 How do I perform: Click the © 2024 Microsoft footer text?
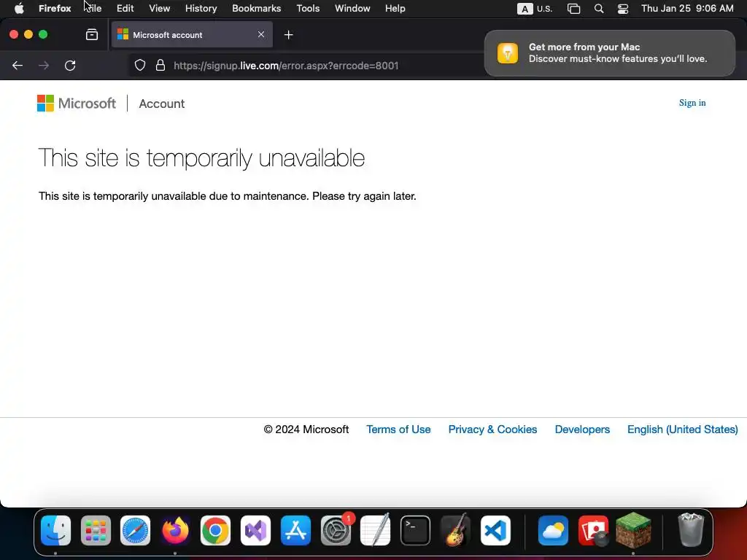pos(306,429)
